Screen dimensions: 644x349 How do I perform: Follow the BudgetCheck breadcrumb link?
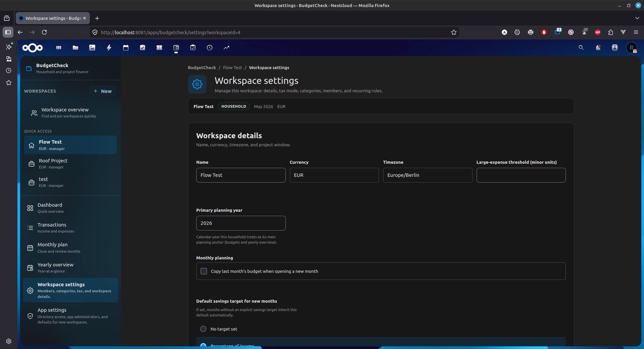(x=202, y=67)
